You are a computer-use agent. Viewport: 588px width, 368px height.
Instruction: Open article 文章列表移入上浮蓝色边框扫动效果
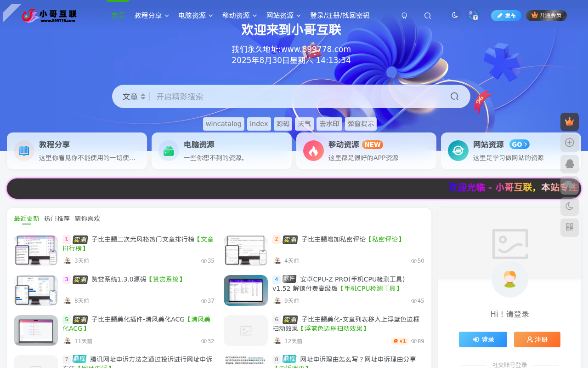pos(346,324)
